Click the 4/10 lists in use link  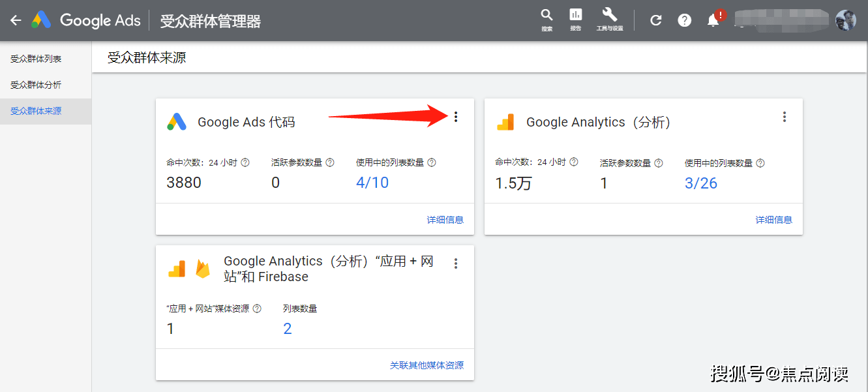372,183
